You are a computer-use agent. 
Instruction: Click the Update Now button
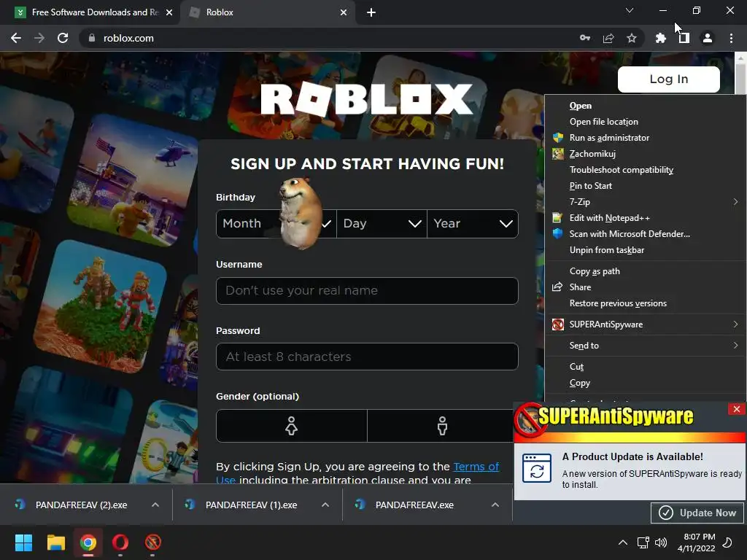click(x=697, y=513)
